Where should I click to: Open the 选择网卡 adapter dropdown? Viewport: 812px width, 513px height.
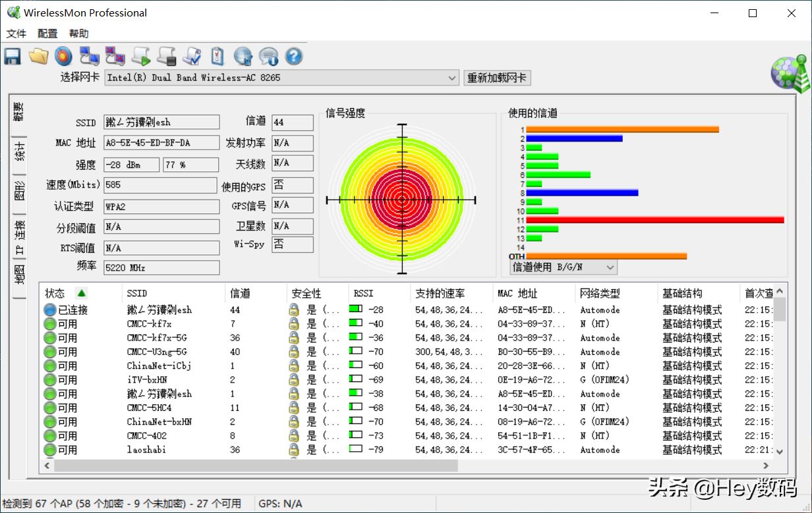tap(281, 78)
